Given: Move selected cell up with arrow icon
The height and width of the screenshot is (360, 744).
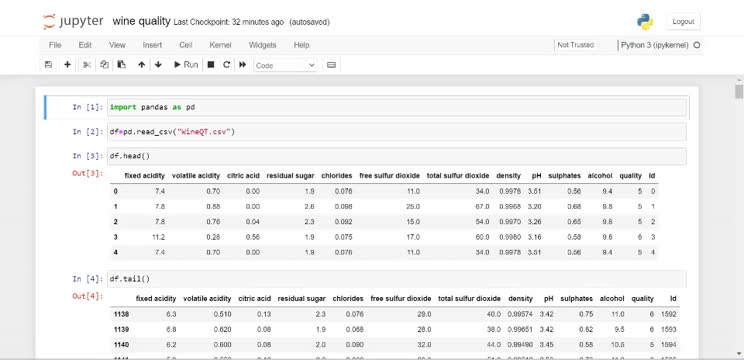Looking at the screenshot, I should (x=141, y=65).
